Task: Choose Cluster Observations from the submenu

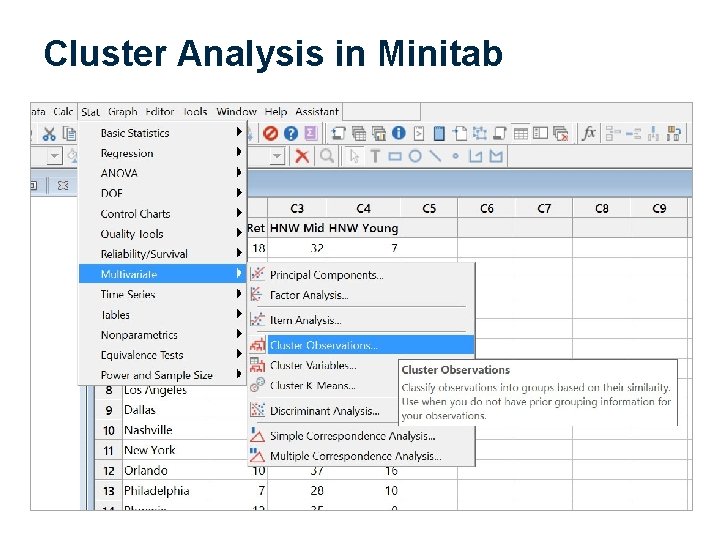Action: click(x=361, y=345)
